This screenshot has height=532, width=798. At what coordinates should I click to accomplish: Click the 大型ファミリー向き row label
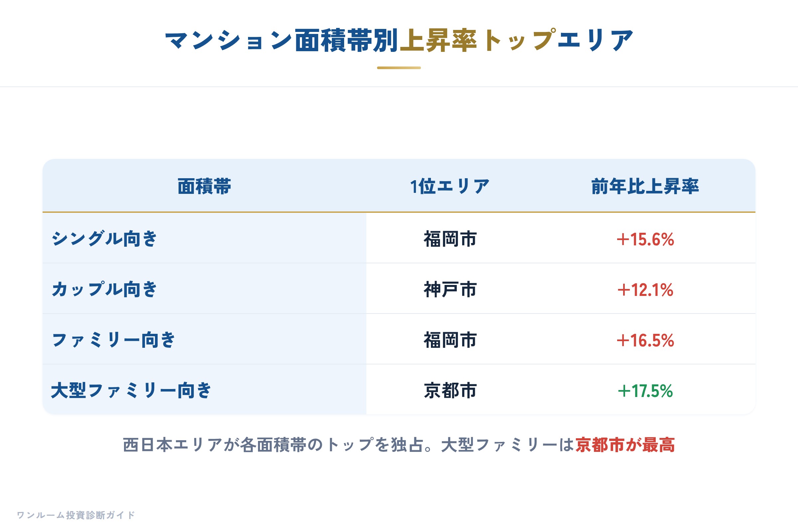tap(131, 390)
